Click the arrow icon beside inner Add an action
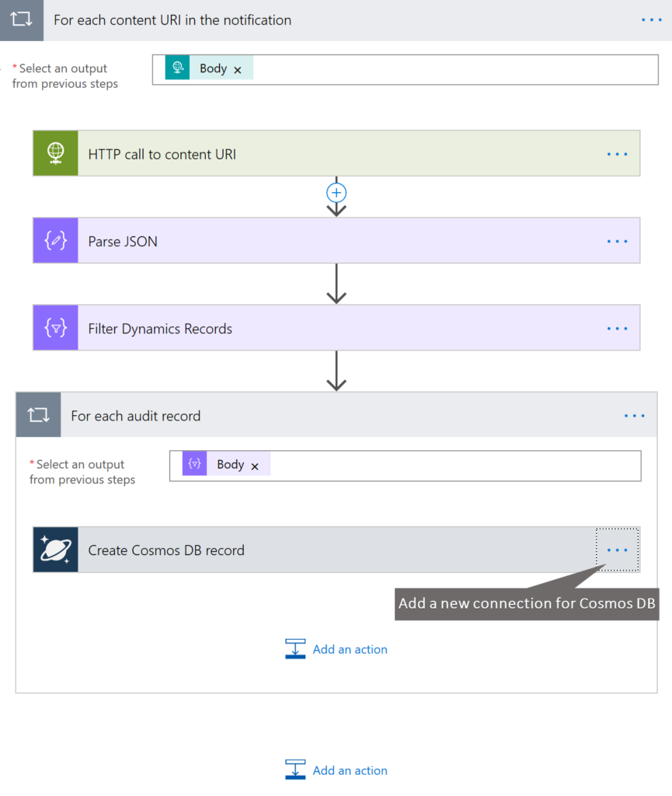Viewport: 672px width, 796px height. [295, 649]
